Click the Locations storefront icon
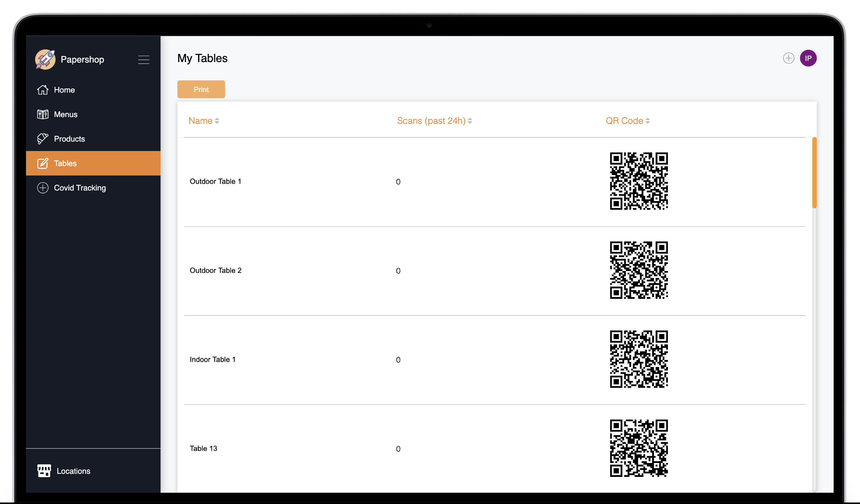This screenshot has height=504, width=860. [44, 471]
